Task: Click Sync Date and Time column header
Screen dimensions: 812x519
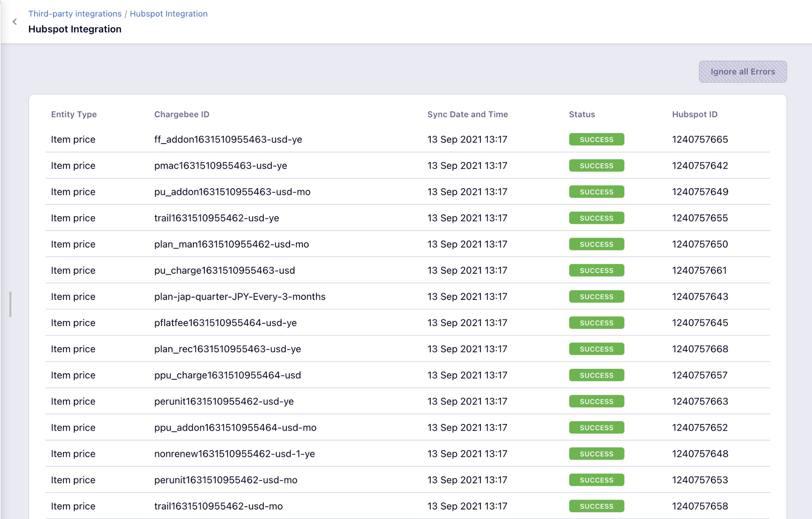Action: (x=467, y=114)
